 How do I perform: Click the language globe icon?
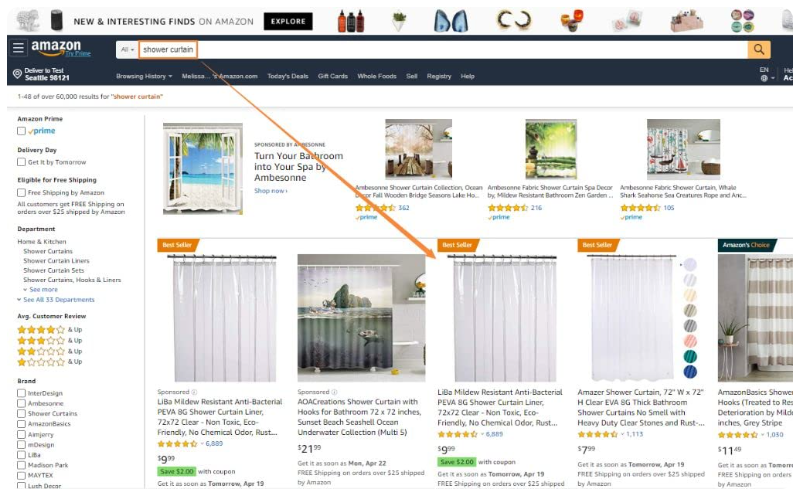(x=764, y=78)
